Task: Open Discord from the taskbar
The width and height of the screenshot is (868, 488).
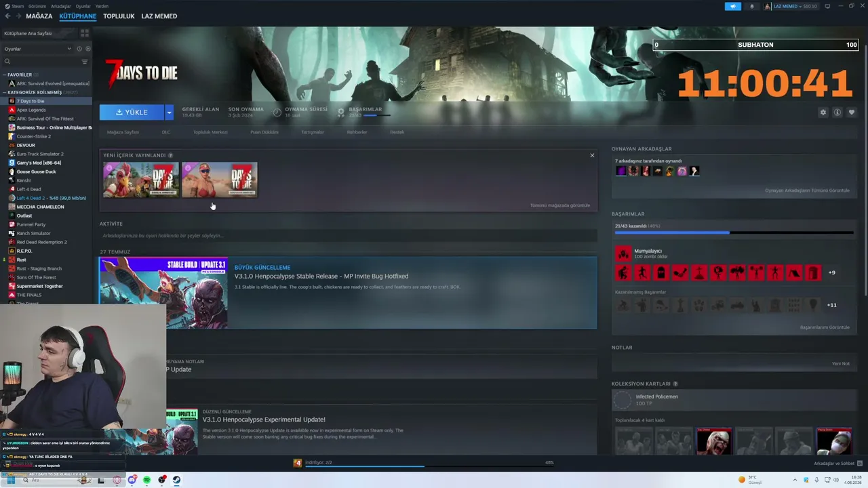Action: click(x=132, y=480)
